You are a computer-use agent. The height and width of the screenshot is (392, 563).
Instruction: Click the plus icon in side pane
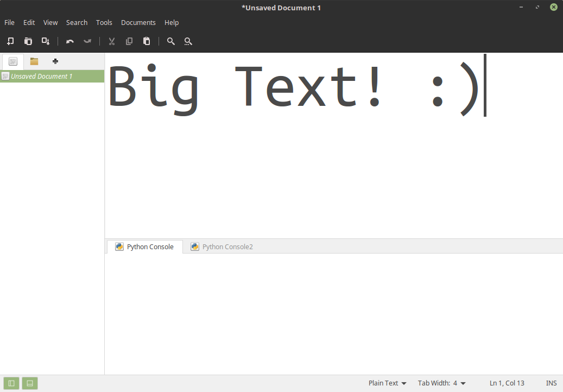(55, 61)
